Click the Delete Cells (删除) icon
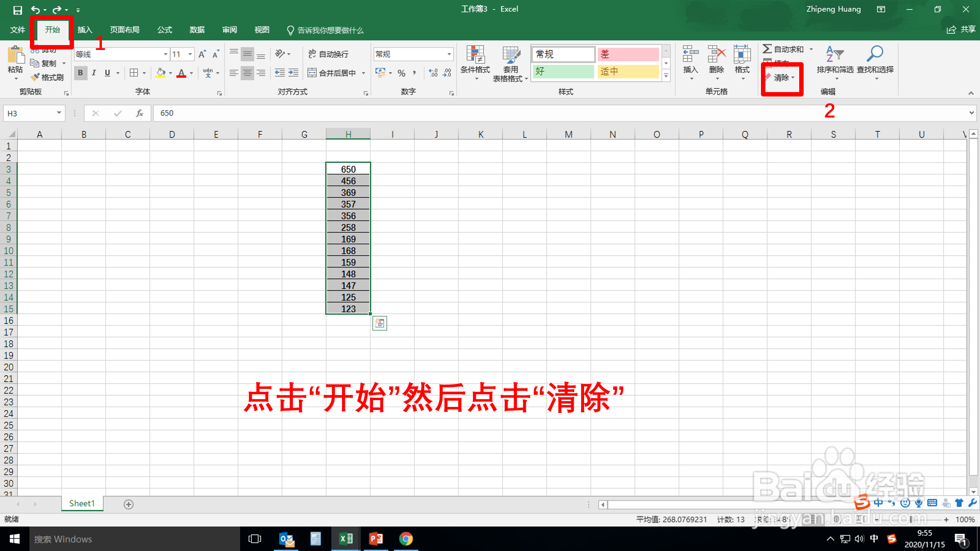 716,56
